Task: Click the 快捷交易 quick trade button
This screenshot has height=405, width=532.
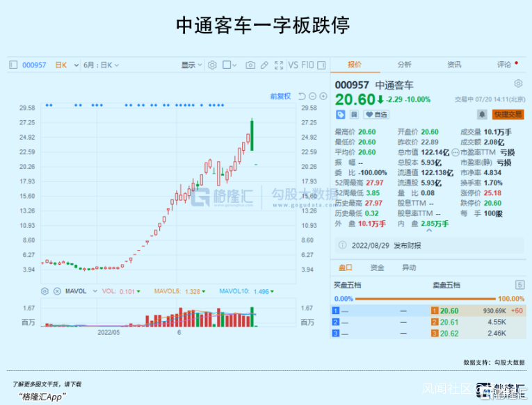Action: 508,114
